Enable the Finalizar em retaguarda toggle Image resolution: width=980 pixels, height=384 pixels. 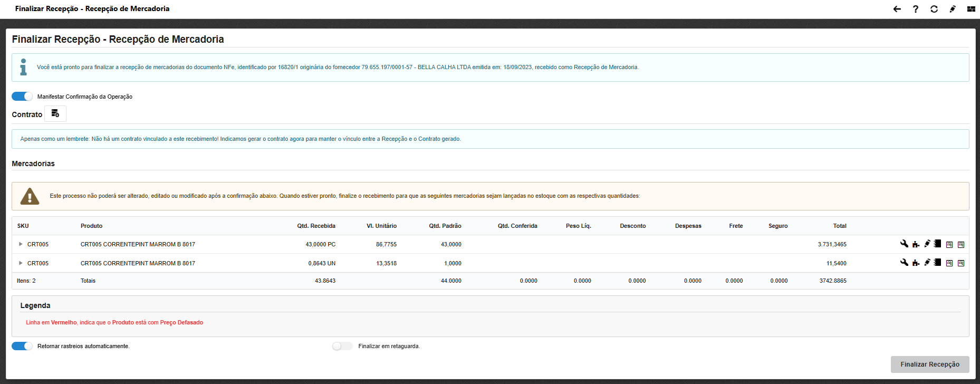[342, 346]
